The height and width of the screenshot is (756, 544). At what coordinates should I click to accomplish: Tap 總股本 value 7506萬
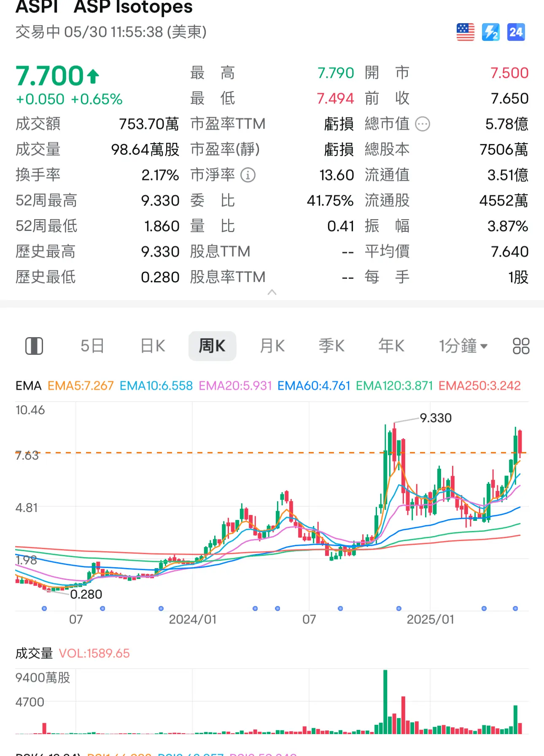coord(504,150)
